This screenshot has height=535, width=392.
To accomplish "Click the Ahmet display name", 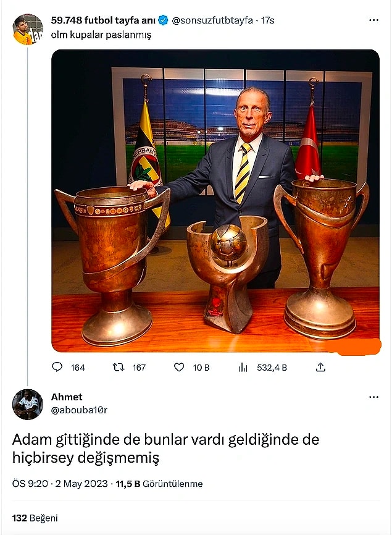I will click(x=67, y=397).
